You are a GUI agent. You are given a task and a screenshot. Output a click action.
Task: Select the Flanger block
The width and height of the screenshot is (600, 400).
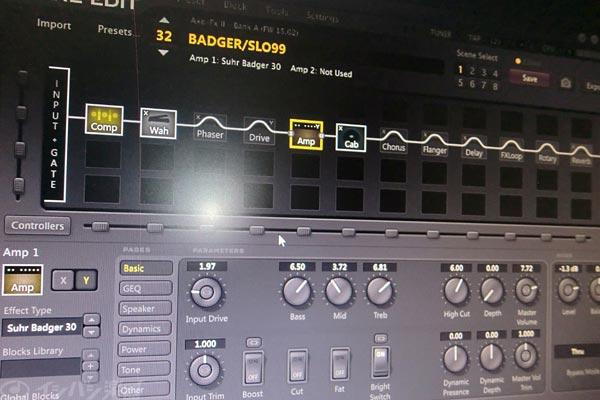click(434, 144)
